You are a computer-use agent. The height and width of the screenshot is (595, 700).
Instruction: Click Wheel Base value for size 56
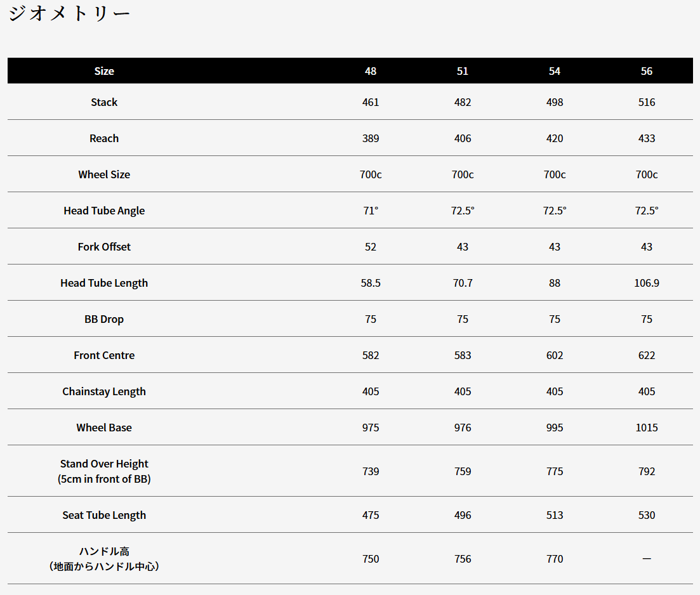[x=647, y=428]
